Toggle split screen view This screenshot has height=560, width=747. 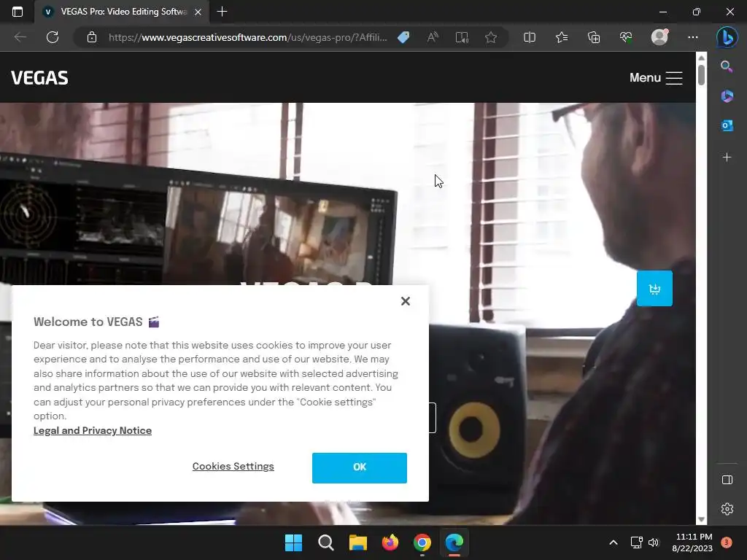[530, 37]
